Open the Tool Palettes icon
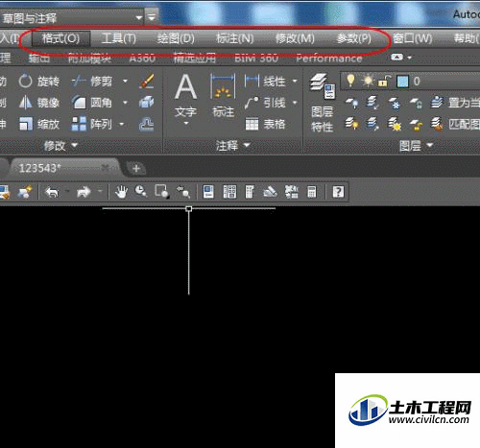The height and width of the screenshot is (448, 480). point(250,192)
